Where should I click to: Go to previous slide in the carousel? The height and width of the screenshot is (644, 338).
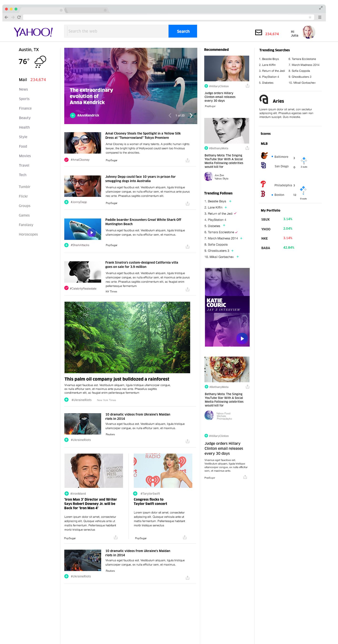coord(170,115)
